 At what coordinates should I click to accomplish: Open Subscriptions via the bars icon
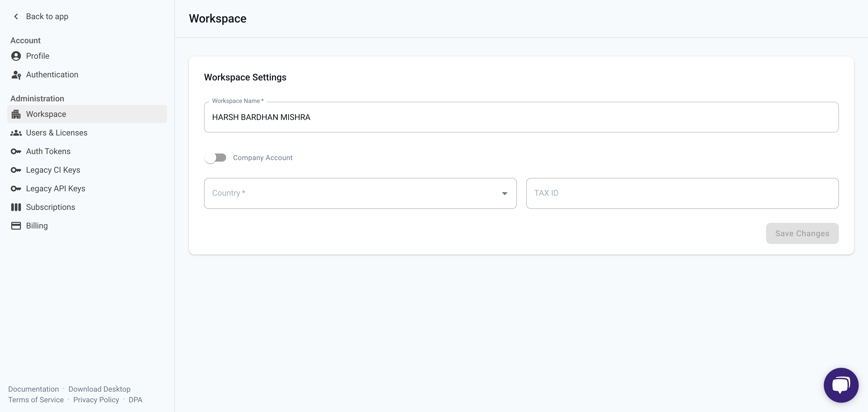click(16, 207)
